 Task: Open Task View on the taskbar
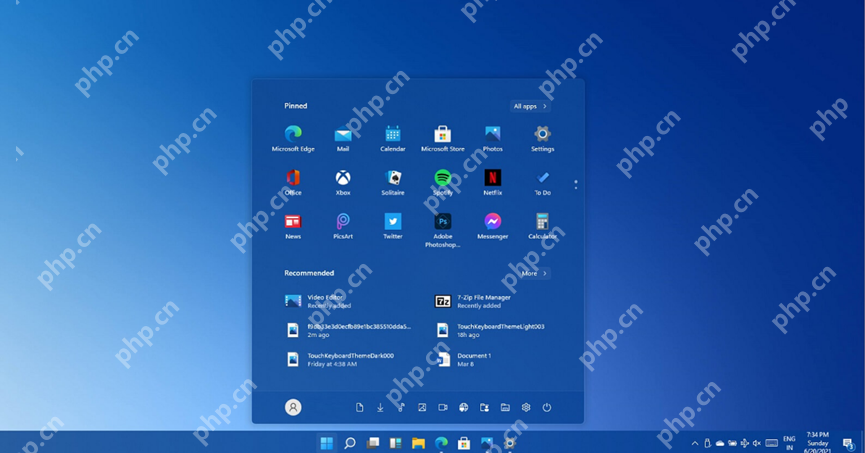coord(373,443)
